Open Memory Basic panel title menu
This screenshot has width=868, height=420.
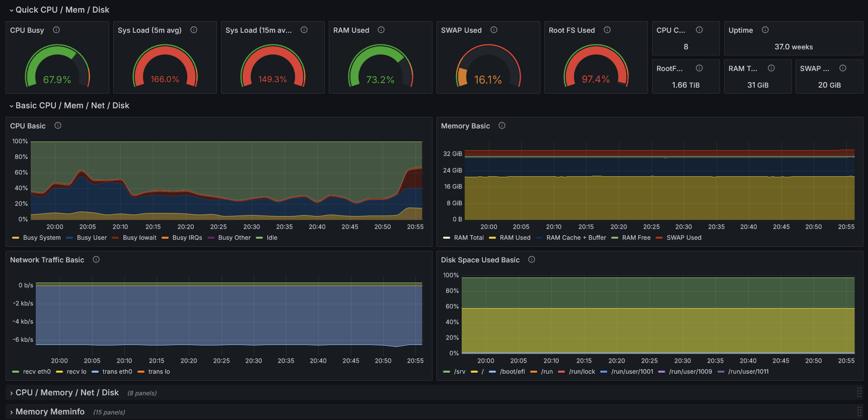coord(465,126)
